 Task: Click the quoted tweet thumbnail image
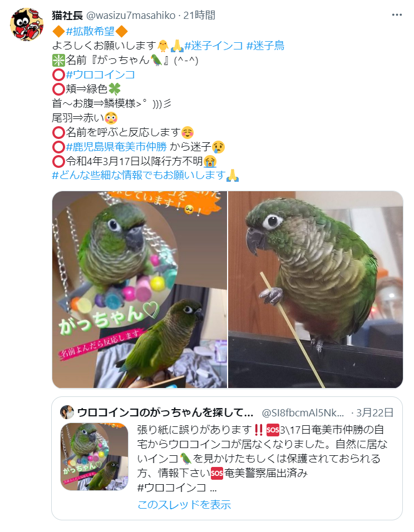pyautogui.click(x=95, y=456)
